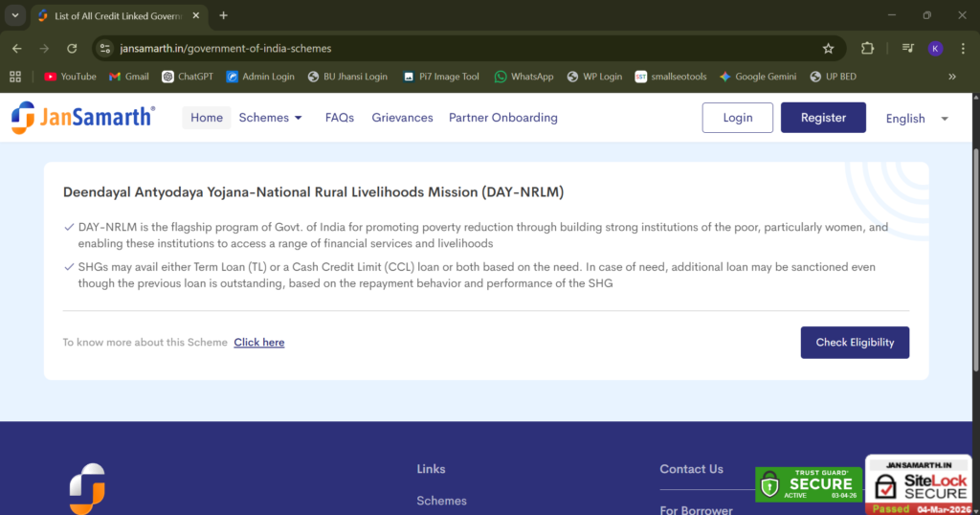
Task: Expand the hidden bookmarks overflow chevron
Action: coord(951,77)
